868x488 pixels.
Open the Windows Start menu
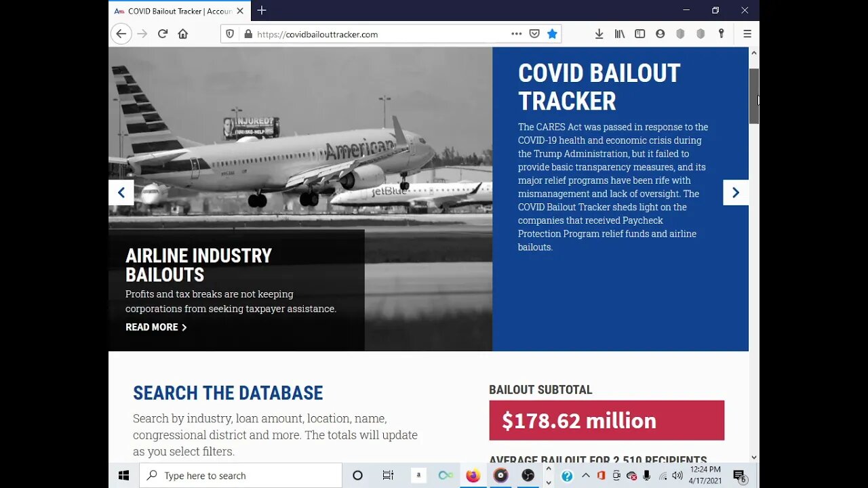point(123,476)
